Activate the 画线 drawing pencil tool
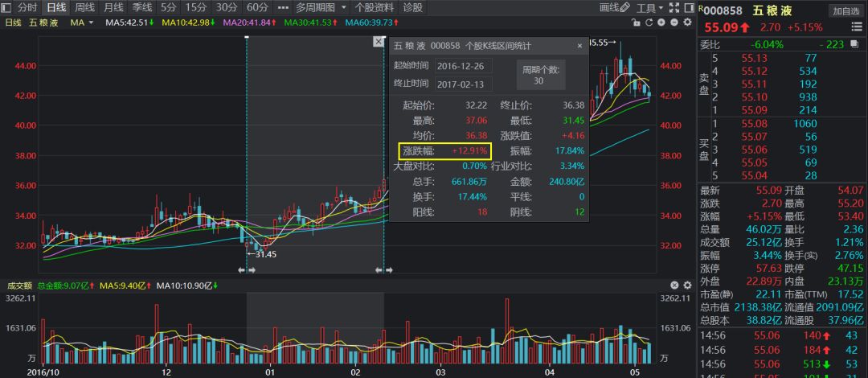Screen dimensions: 868x378 pyautogui.click(x=615, y=8)
